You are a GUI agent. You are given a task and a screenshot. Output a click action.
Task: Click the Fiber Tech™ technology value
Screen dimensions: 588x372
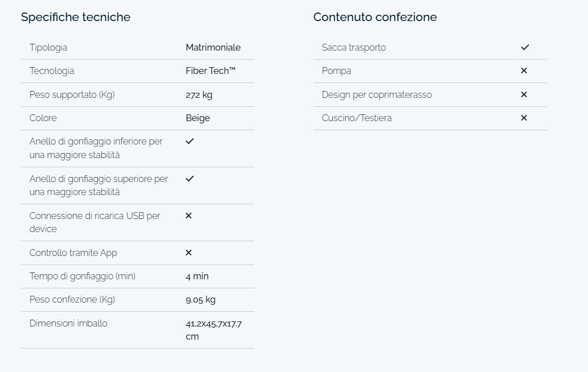click(x=211, y=71)
